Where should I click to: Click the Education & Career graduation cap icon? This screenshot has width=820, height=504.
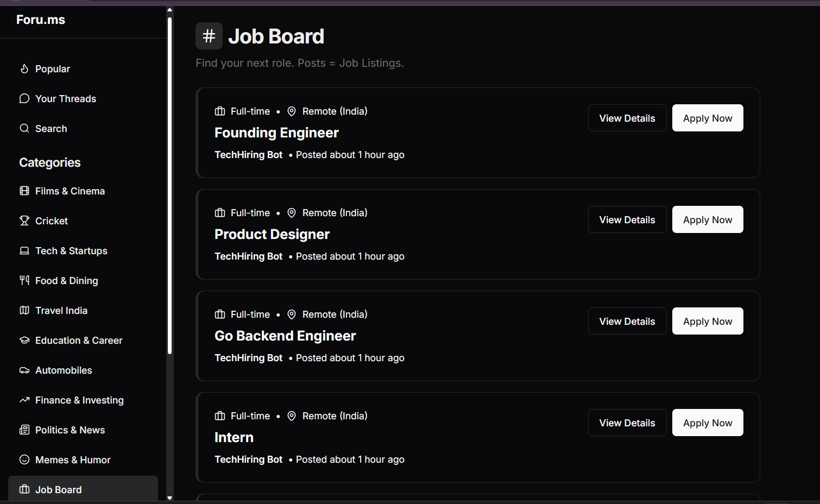point(24,341)
